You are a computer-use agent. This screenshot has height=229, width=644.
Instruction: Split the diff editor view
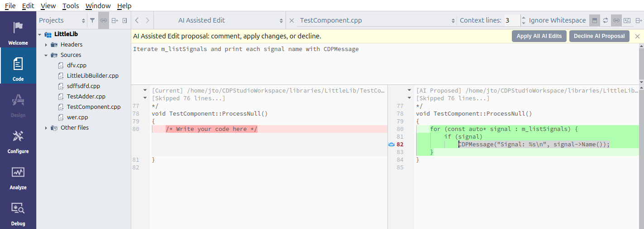coord(639,20)
